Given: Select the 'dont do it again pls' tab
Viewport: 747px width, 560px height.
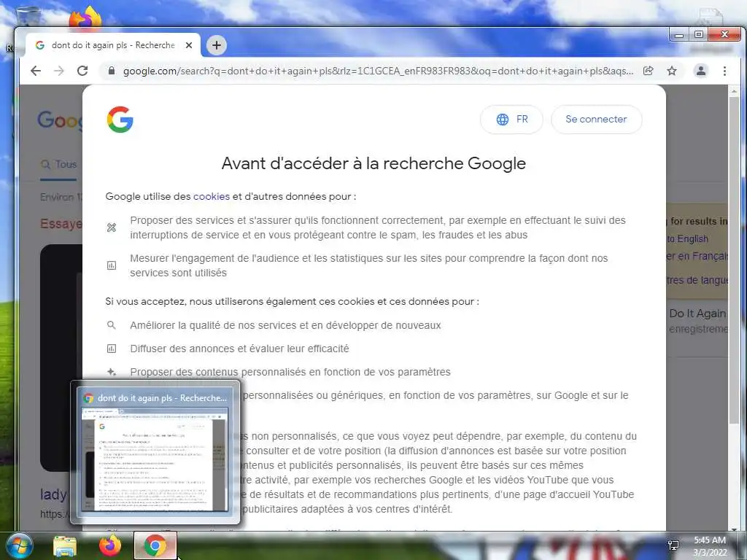Looking at the screenshot, I should pos(113,45).
